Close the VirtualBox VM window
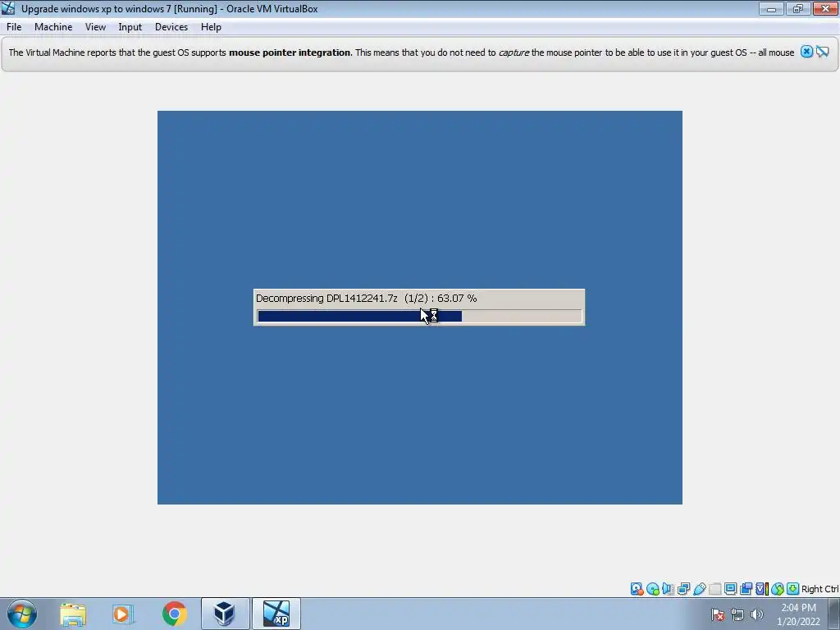 pyautogui.click(x=825, y=8)
